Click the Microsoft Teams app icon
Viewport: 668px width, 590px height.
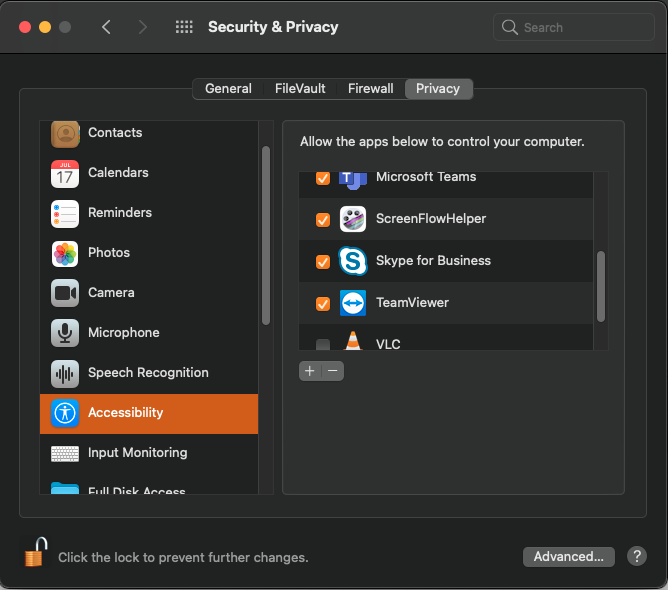[353, 180]
